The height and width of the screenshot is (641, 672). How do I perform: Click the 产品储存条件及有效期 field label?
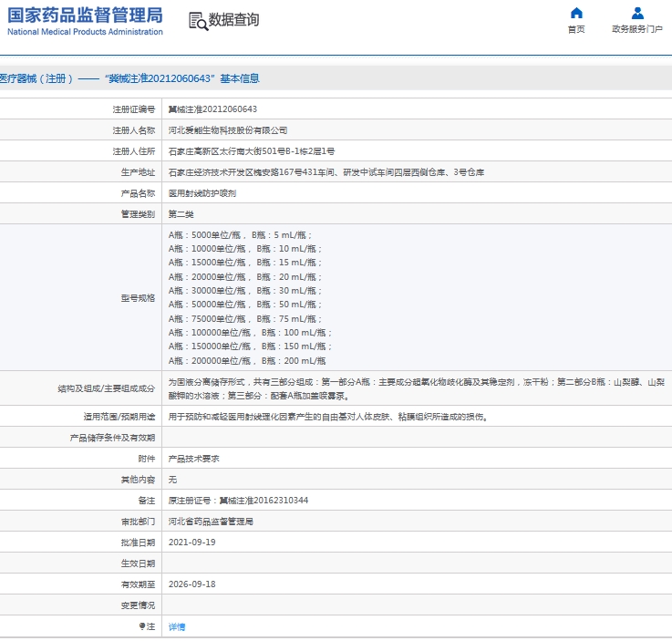click(112, 438)
